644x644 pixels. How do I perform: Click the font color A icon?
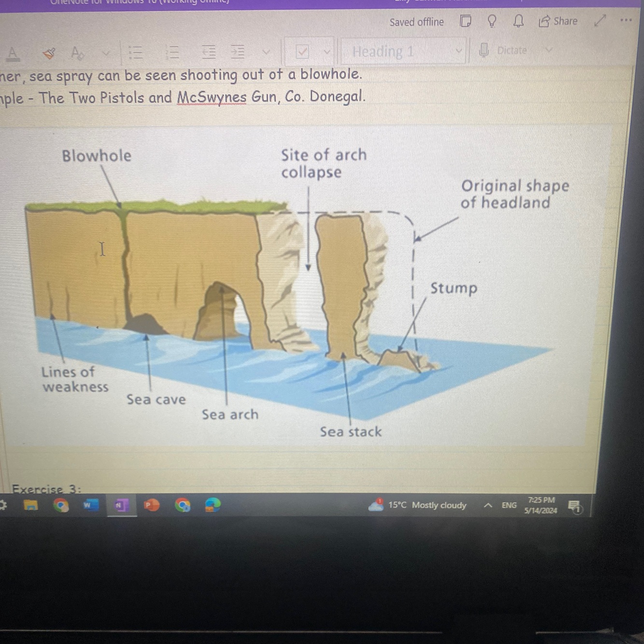point(13,54)
